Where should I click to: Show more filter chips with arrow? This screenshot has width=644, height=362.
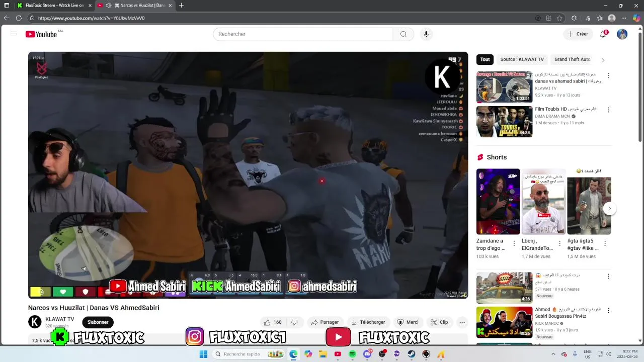coord(603,60)
